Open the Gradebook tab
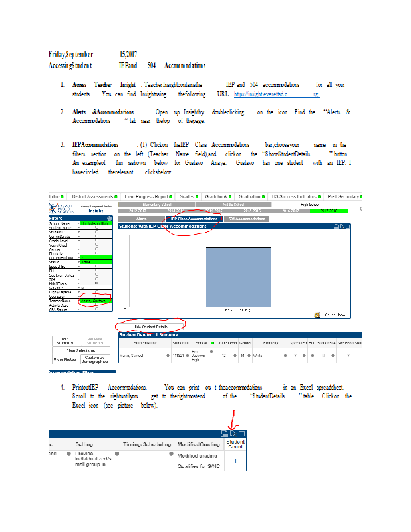This screenshot has height=532, width=411. [217, 196]
